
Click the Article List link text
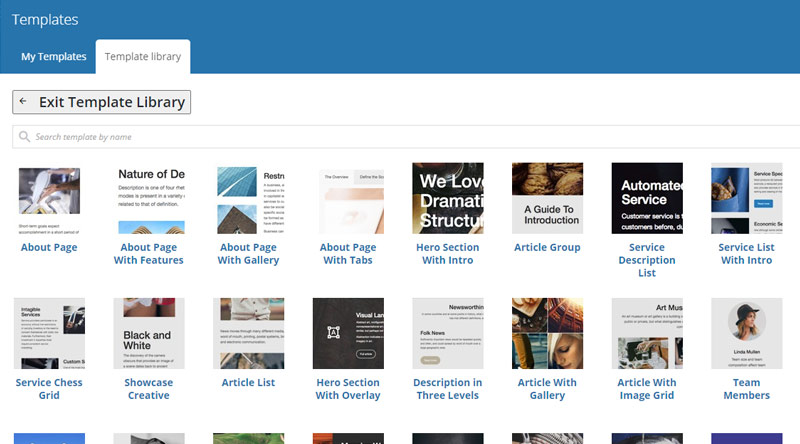248,383
